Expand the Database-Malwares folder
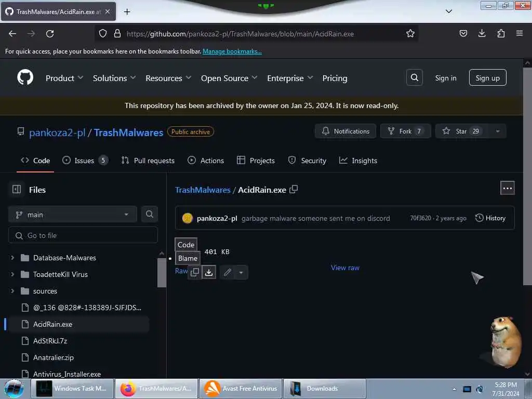The height and width of the screenshot is (399, 532). pyautogui.click(x=12, y=258)
